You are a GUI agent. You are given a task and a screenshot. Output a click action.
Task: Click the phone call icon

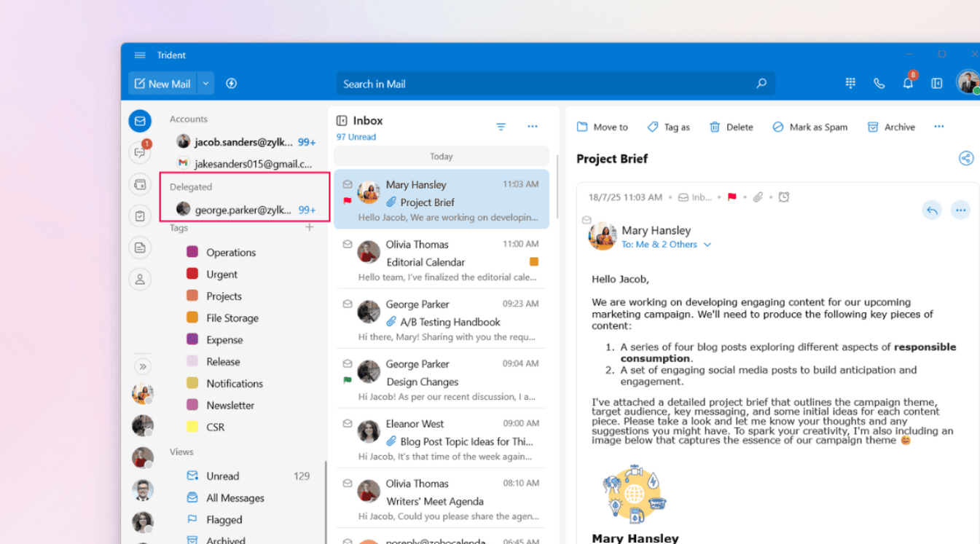(x=879, y=84)
